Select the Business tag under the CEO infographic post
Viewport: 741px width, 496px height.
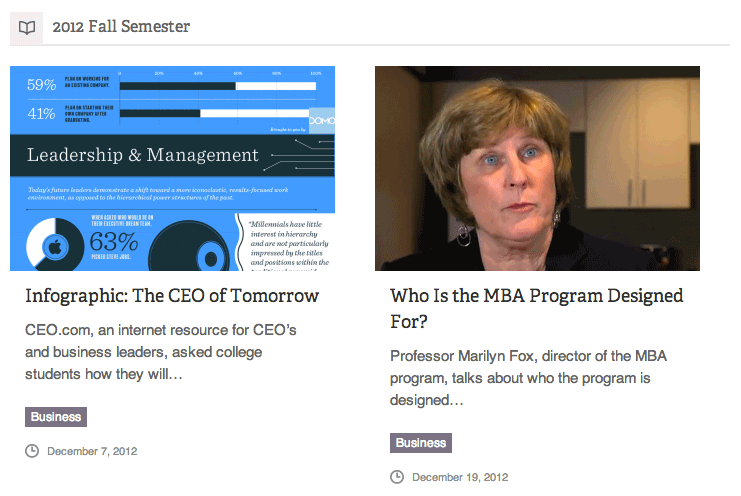pyautogui.click(x=56, y=417)
